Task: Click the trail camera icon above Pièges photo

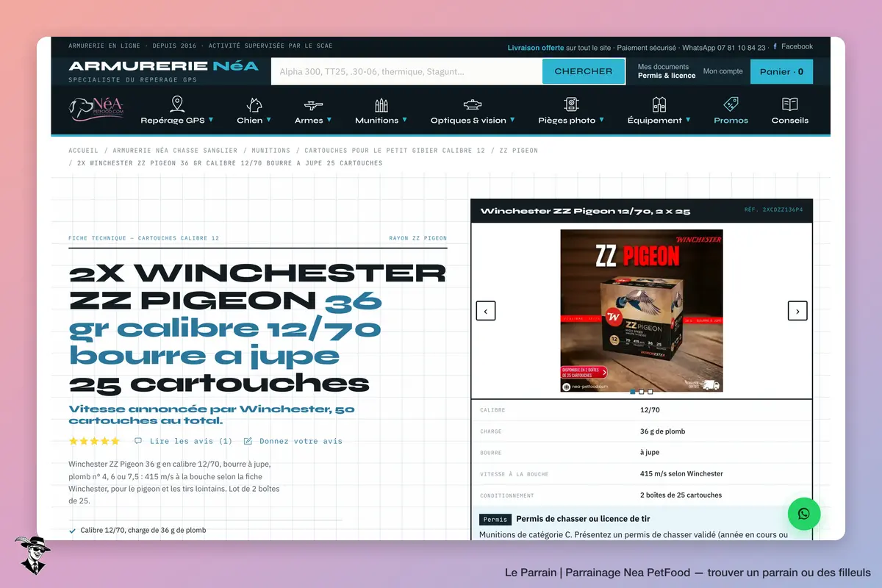Action: click(x=571, y=104)
